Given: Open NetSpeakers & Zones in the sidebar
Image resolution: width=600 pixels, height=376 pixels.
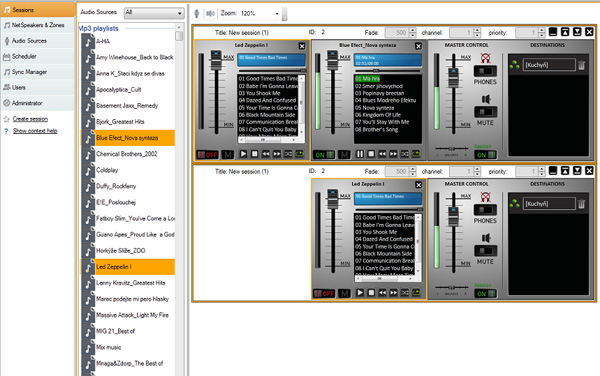Looking at the screenshot, I should coord(38,25).
